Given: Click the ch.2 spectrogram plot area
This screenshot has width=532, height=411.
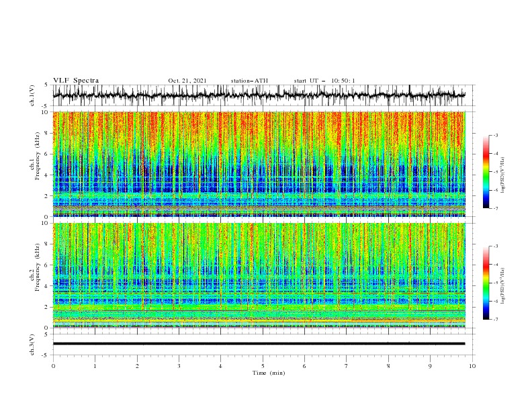Looking at the screenshot, I should point(259,275).
